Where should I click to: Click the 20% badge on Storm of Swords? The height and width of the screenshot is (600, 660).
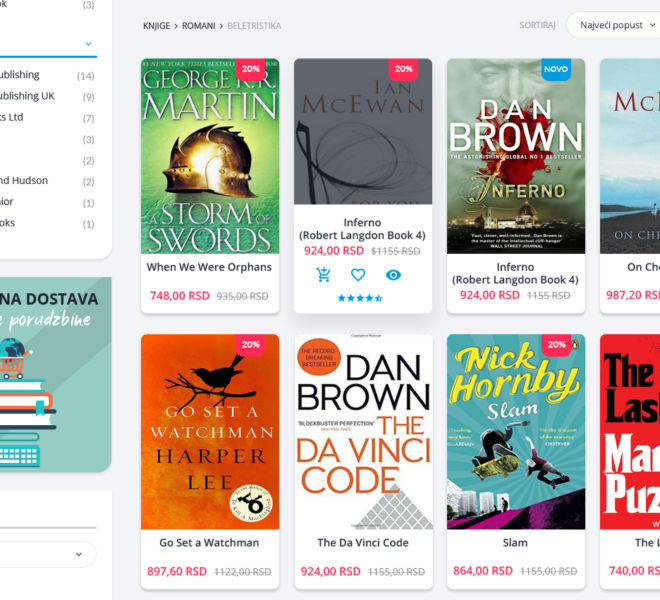(x=250, y=69)
